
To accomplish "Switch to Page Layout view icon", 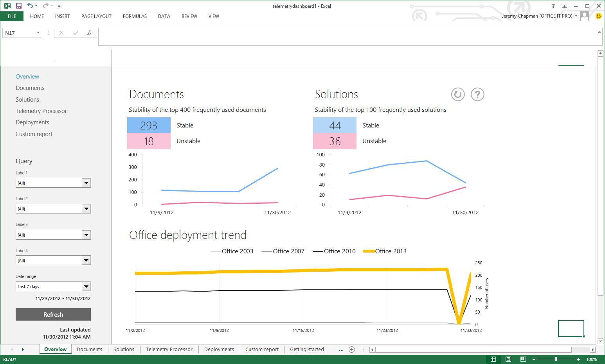I will point(508,359).
